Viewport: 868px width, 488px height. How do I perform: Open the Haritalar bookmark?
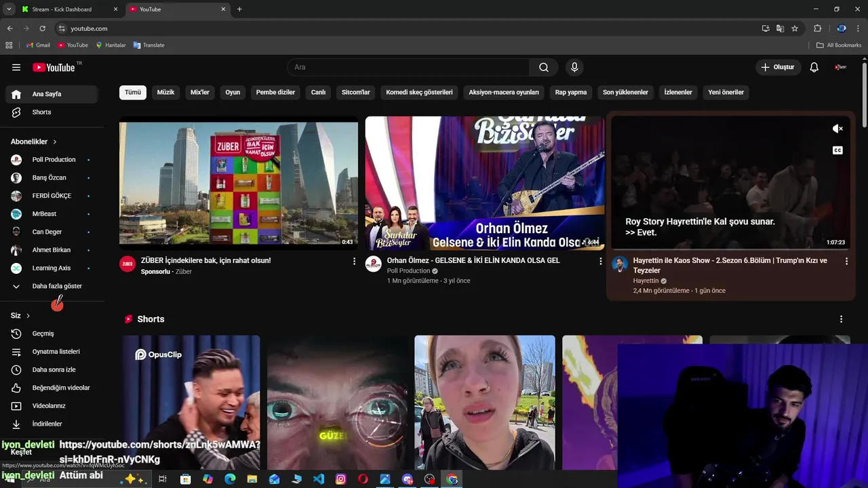click(111, 45)
